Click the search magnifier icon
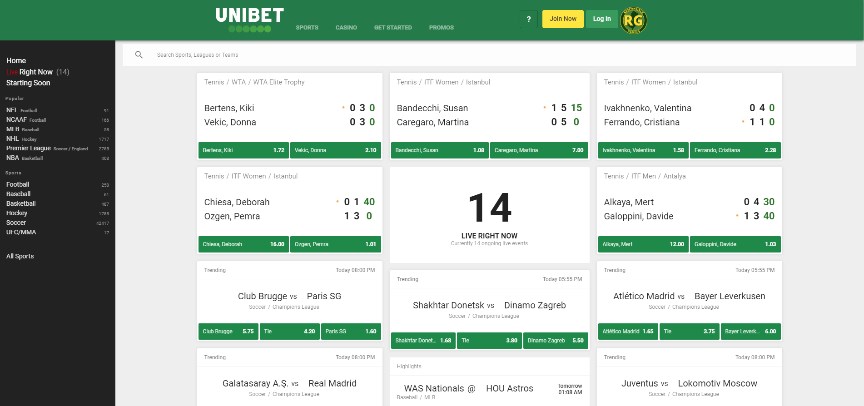This screenshot has width=864, height=406. point(139,55)
